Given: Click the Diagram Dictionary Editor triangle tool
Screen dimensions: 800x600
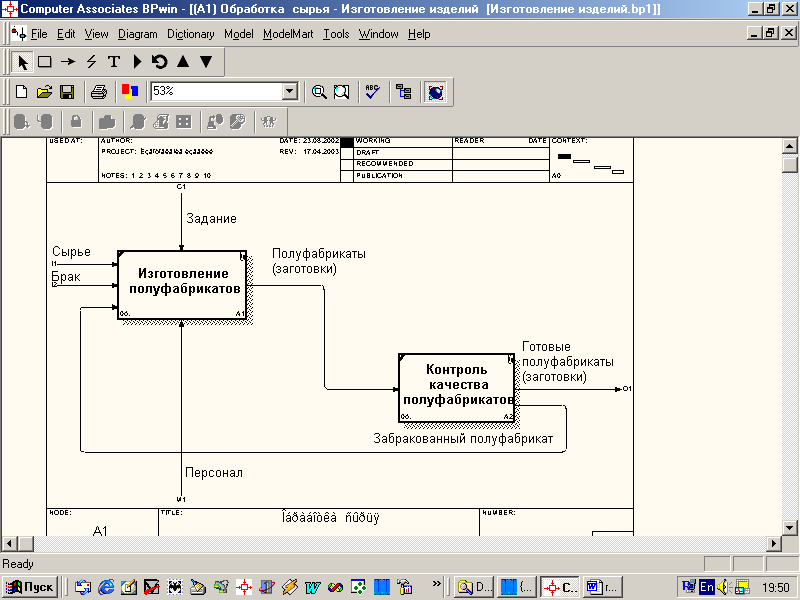Looking at the screenshot, I should (x=137, y=62).
